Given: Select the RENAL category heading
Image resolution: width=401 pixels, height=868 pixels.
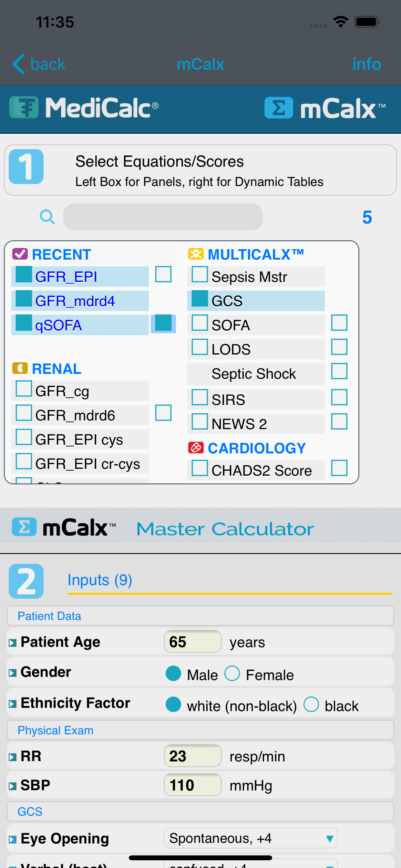Looking at the screenshot, I should (x=57, y=369).
